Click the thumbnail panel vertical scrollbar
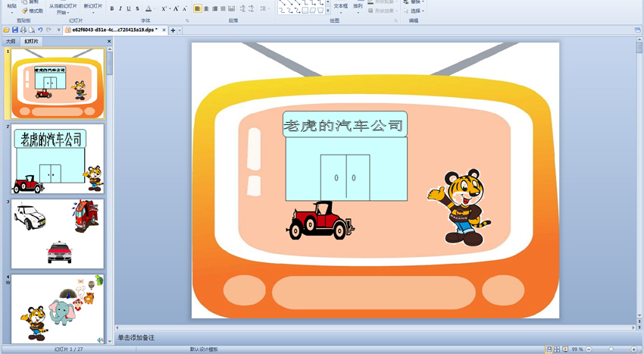 (x=109, y=196)
